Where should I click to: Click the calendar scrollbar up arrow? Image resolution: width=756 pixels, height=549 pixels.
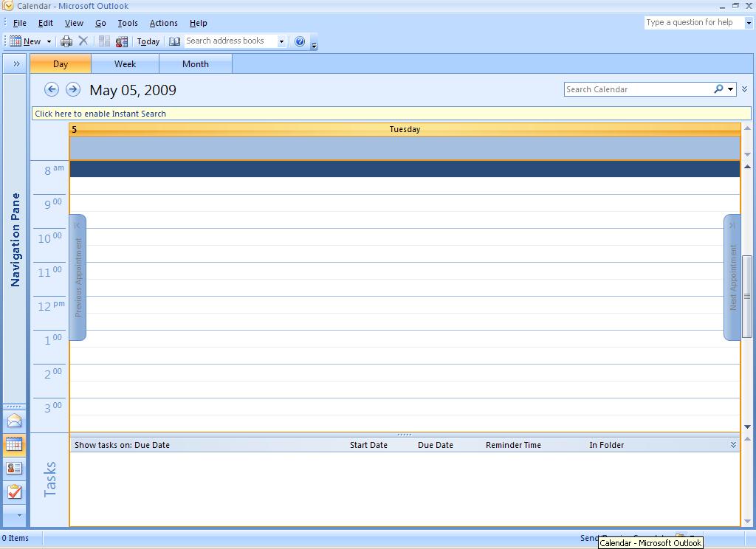pos(747,167)
